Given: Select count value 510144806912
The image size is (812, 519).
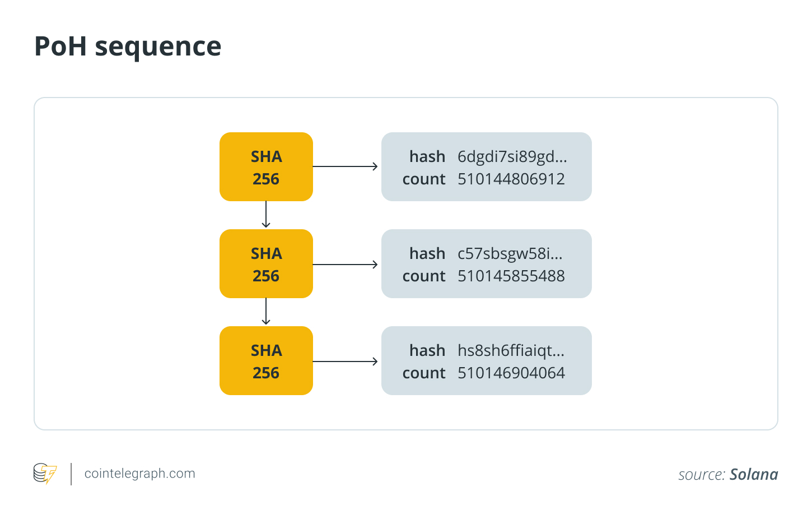Looking at the screenshot, I should [511, 179].
